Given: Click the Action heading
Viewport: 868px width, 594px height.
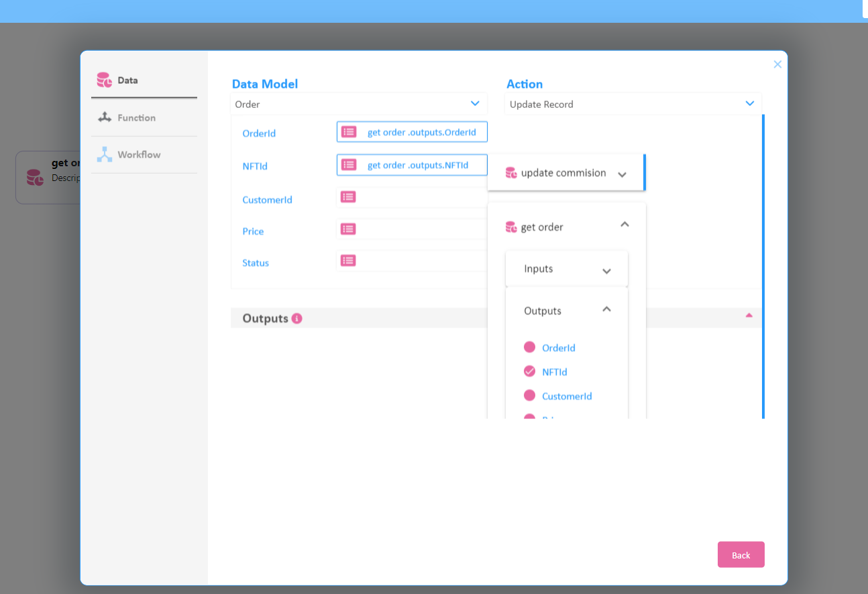Looking at the screenshot, I should pyautogui.click(x=525, y=84).
